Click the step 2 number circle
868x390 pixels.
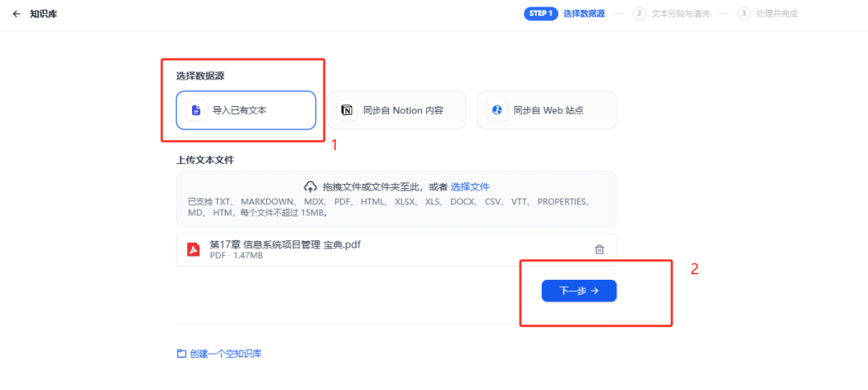pyautogui.click(x=640, y=14)
